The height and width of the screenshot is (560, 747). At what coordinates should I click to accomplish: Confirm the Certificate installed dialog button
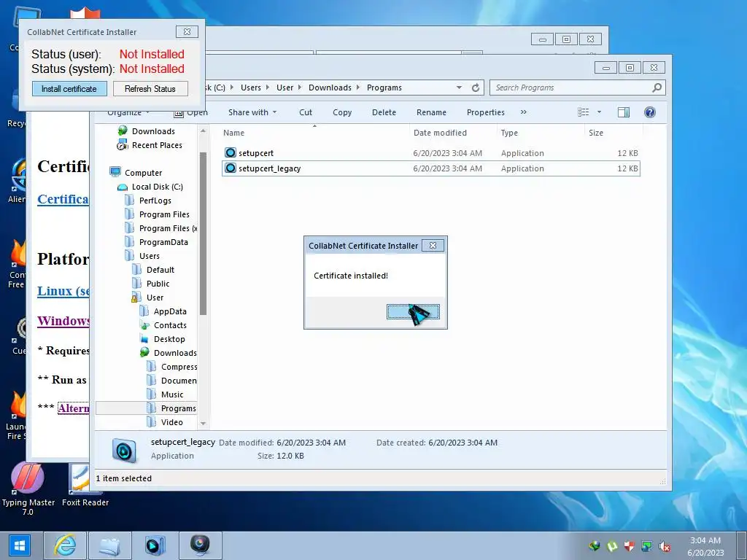(413, 312)
